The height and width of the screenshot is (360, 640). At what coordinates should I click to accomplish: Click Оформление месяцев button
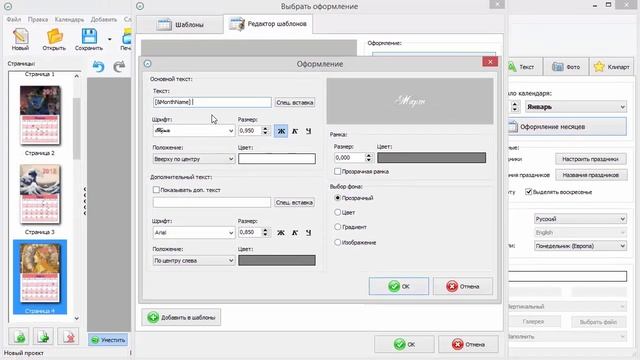coord(567,127)
